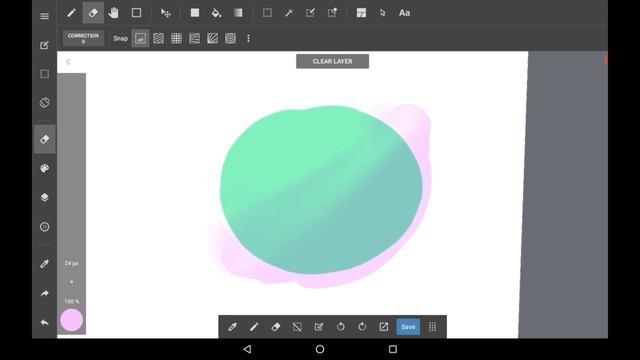Turn snap off with first Snap icon

140,38
